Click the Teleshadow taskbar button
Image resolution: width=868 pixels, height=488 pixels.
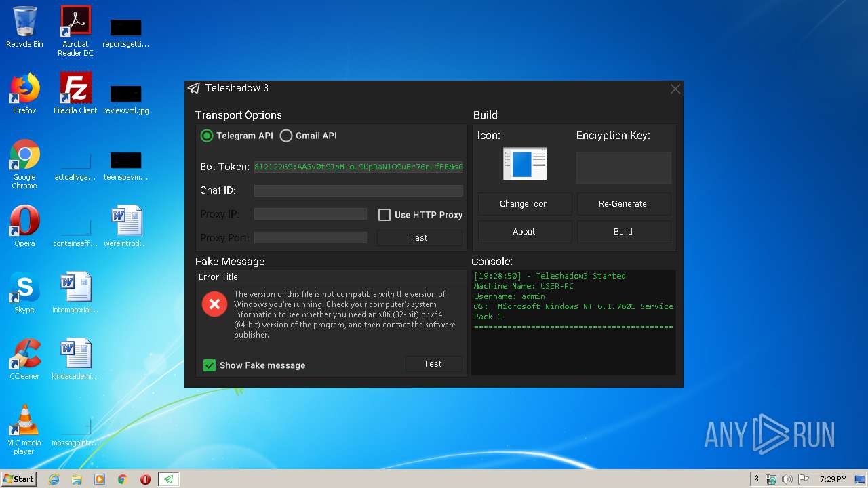(x=168, y=479)
